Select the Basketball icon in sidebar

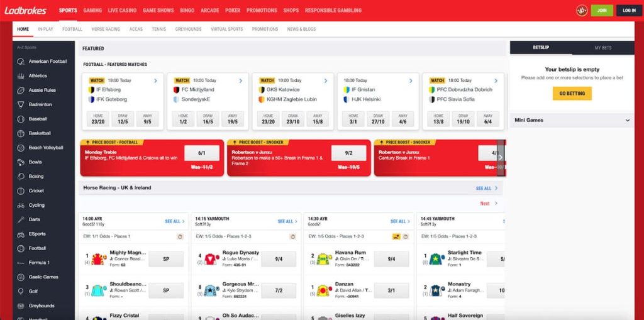[20, 133]
